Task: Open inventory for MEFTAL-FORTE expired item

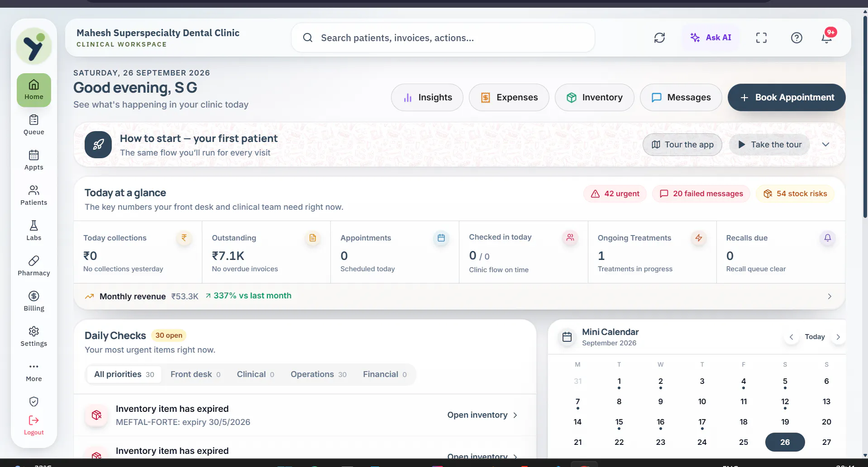Action: [x=482, y=415]
